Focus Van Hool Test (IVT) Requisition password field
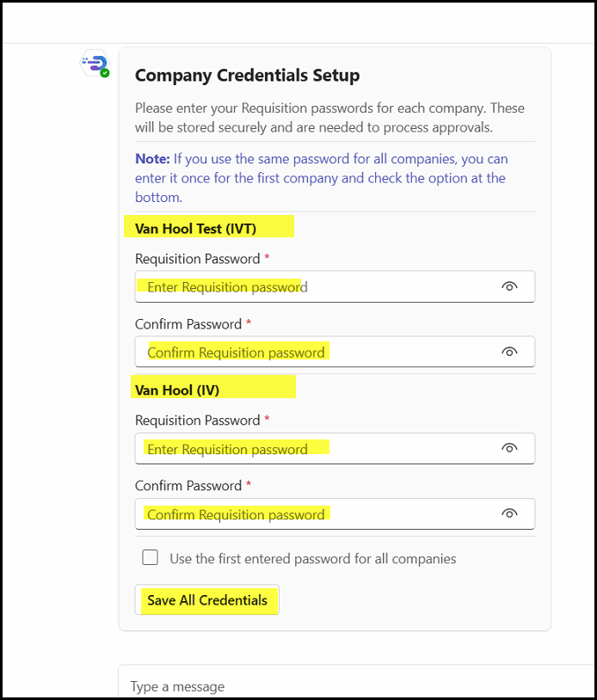 tap(318, 286)
